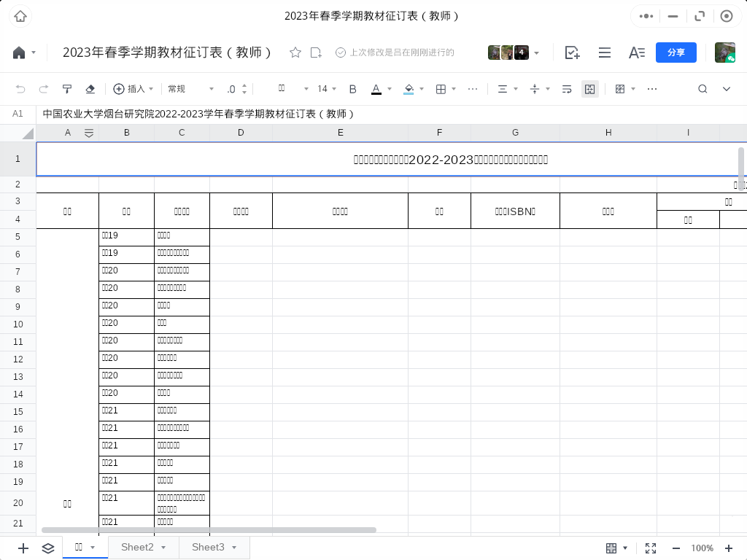The height and width of the screenshot is (560, 747).
Task: Apply the fill color bucket
Action: coord(409,89)
